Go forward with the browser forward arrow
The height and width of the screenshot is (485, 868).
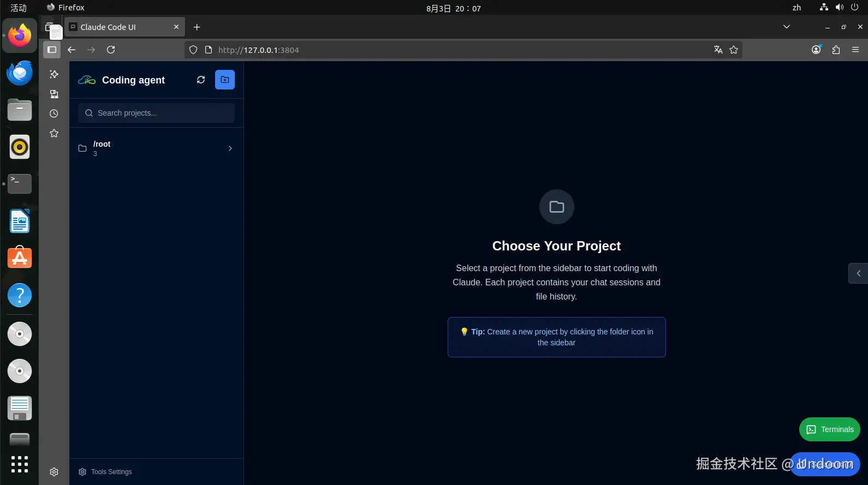[x=91, y=50]
